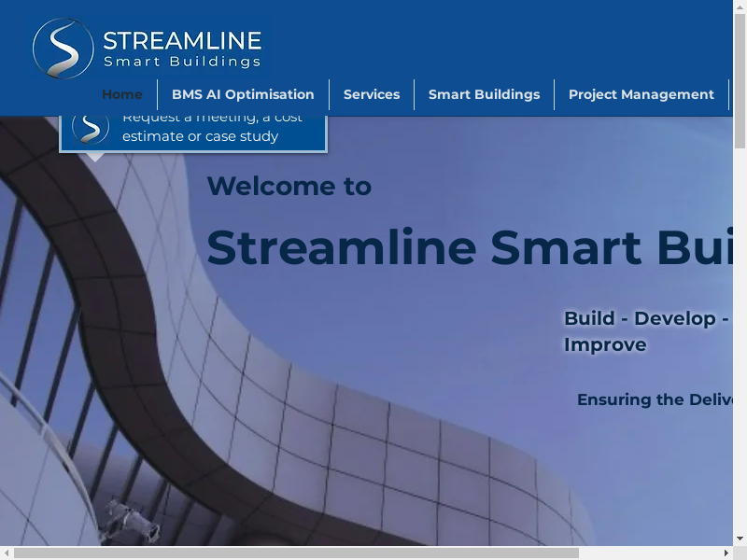Expand the Project Management navigation menu
This screenshot has height=560, width=747.
641,94
